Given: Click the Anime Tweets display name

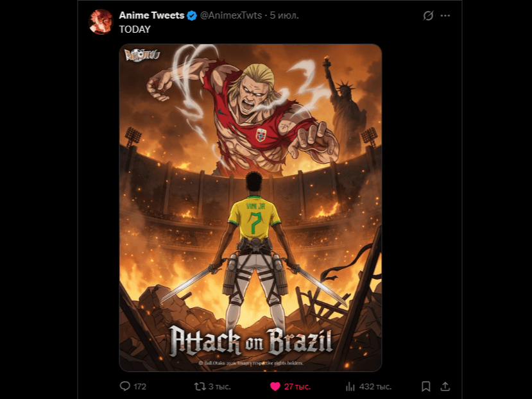Looking at the screenshot, I should pos(151,15).
